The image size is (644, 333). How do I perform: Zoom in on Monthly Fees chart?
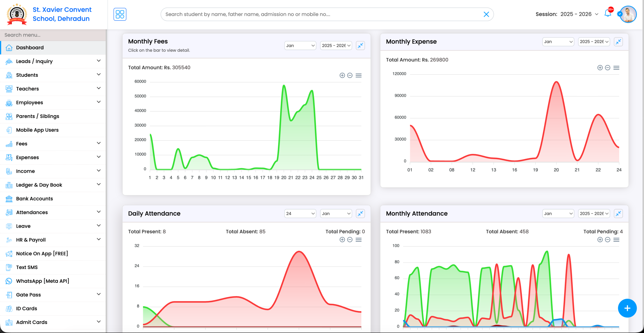pyautogui.click(x=342, y=75)
